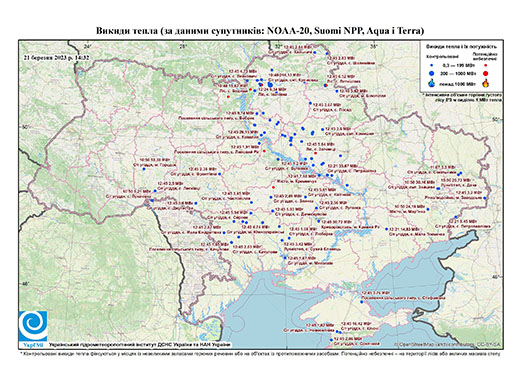This screenshot has width=520, height=368.
Task: Click the blue flame icon in legend
Action: point(432,83)
